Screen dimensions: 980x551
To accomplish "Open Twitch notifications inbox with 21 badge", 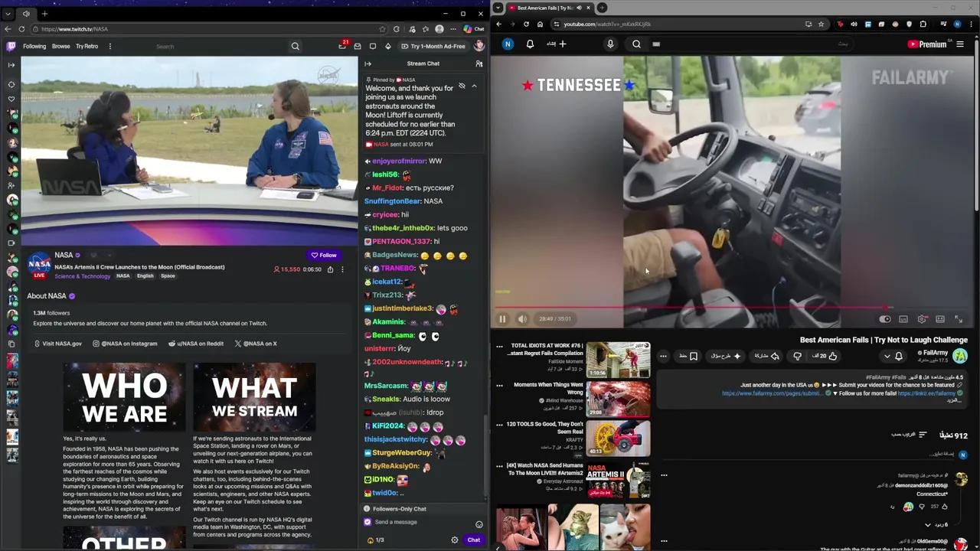I will (x=342, y=46).
